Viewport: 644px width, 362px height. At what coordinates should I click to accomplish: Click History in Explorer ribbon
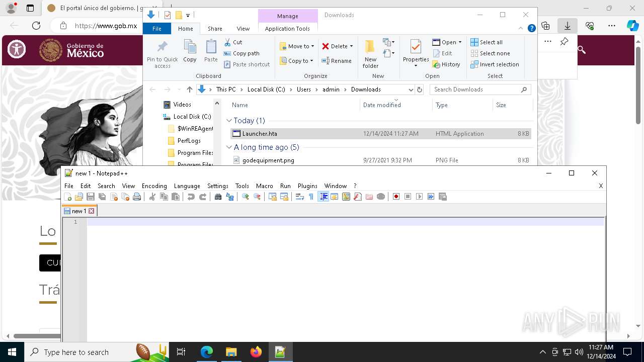[x=446, y=64]
